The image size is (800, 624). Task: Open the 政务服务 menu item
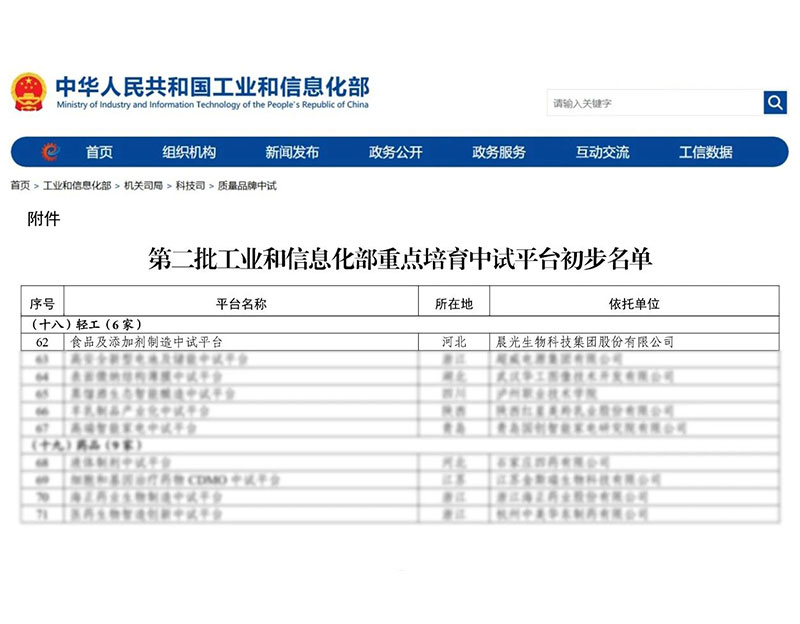coord(498,152)
